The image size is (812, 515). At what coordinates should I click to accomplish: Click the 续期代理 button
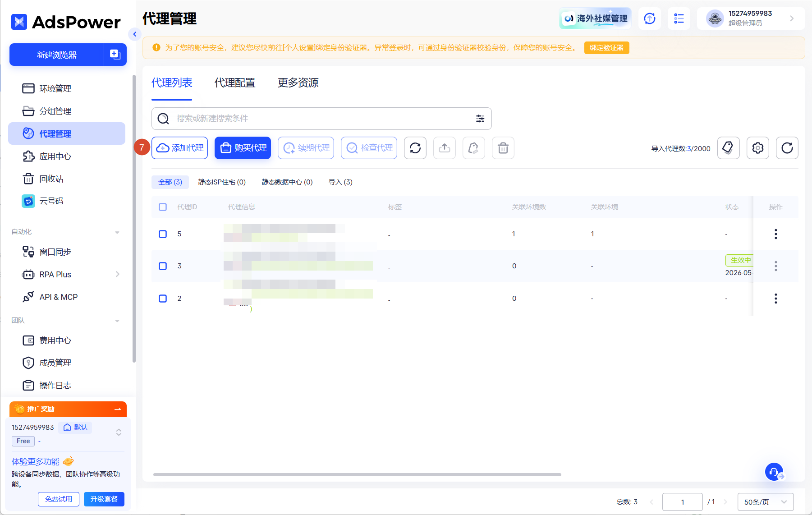pos(306,148)
